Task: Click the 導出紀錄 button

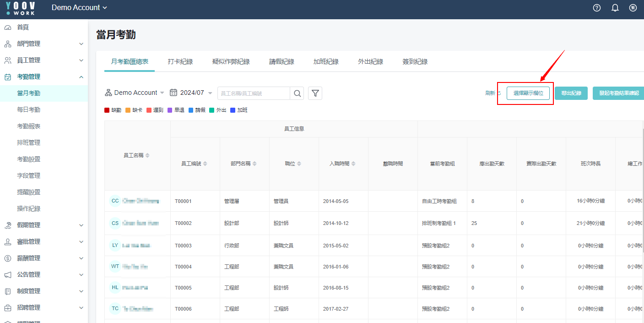Action: [571, 93]
